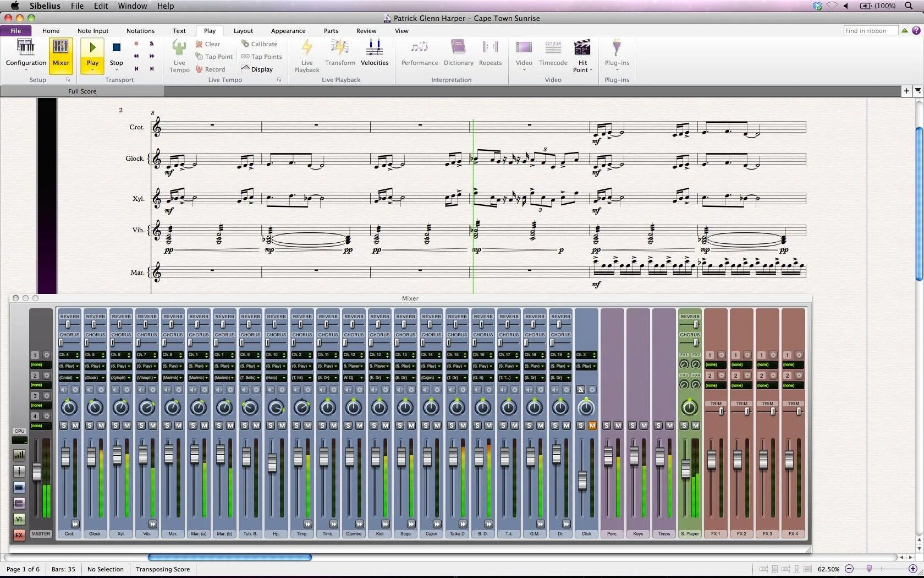The height and width of the screenshot is (578, 924).
Task: Mute the S. Player strip
Action: (x=696, y=425)
